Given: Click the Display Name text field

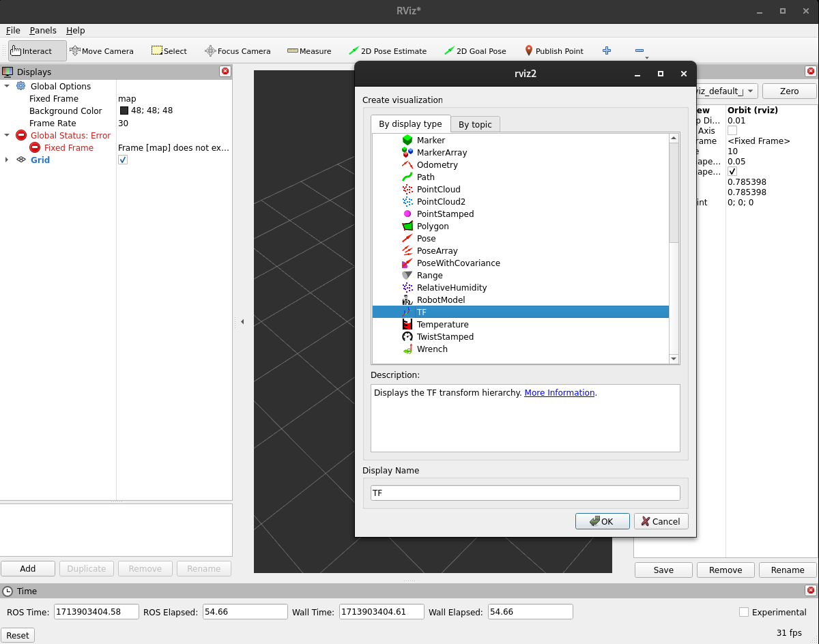Looking at the screenshot, I should tap(525, 493).
